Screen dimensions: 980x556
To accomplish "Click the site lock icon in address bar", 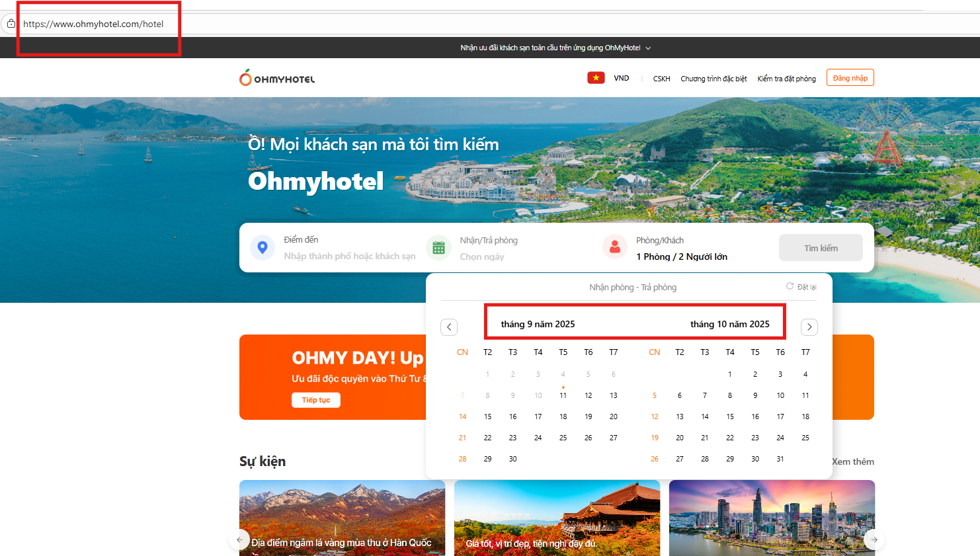I will point(11,24).
